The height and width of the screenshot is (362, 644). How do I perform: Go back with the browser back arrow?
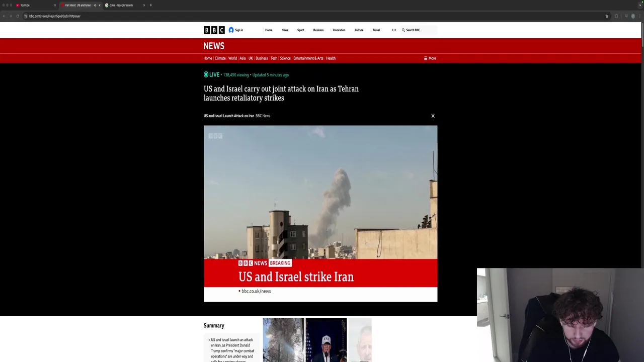[4, 16]
